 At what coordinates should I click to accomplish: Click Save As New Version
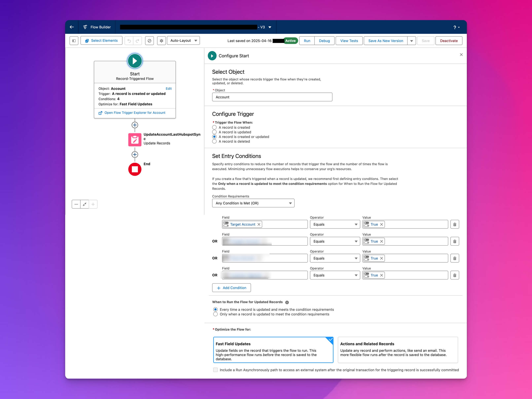tap(386, 41)
